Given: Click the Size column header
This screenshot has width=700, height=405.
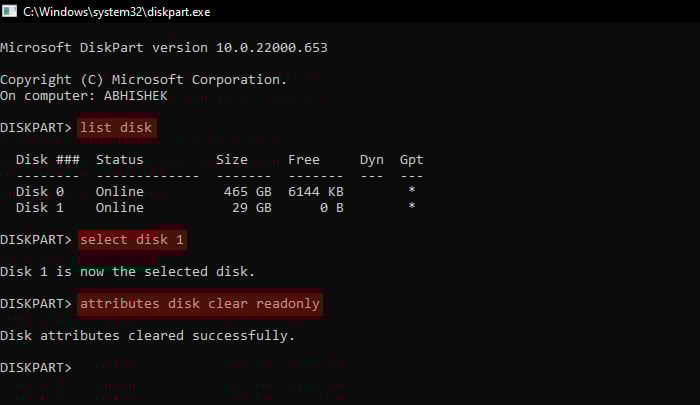Looking at the screenshot, I should pos(232,159).
